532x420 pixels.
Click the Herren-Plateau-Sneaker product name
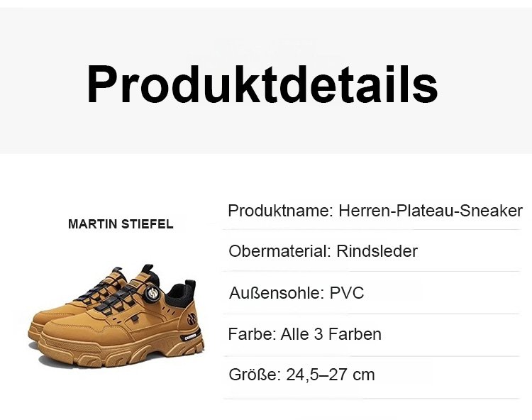click(431, 211)
